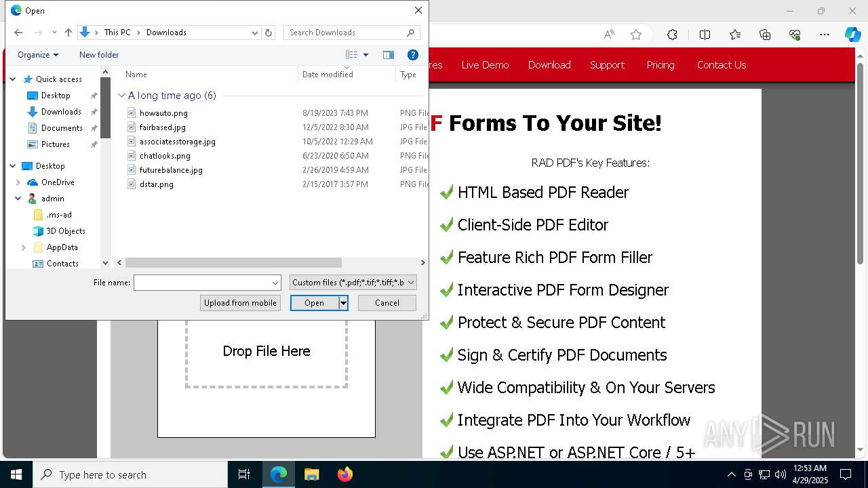Select file chatlooks.png

tap(165, 156)
